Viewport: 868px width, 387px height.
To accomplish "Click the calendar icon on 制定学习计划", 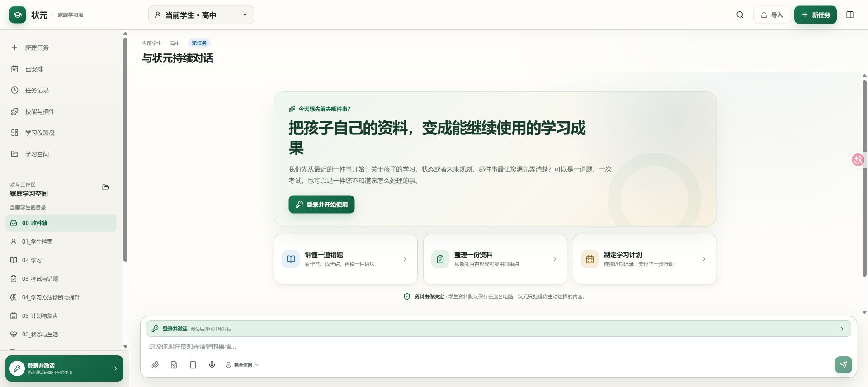I will 590,259.
